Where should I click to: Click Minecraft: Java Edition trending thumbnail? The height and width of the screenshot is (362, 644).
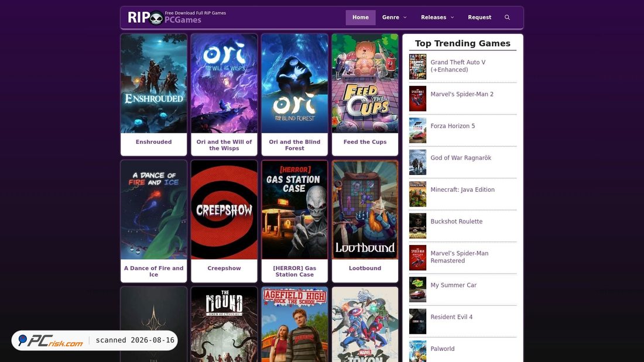[417, 194]
